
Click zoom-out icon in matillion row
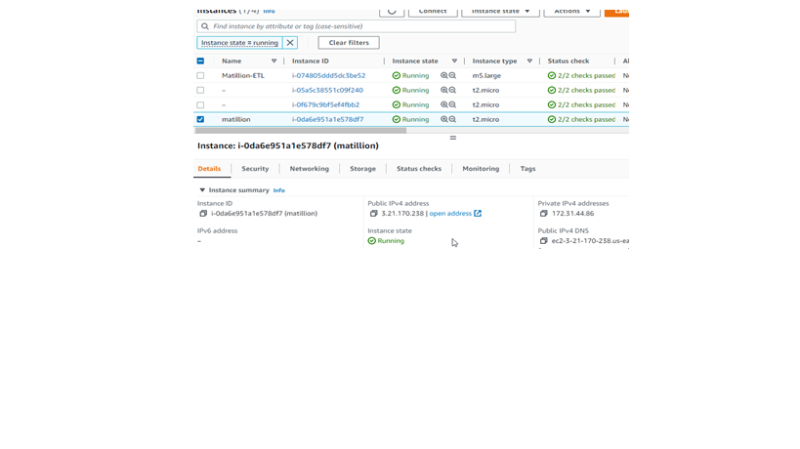click(453, 119)
